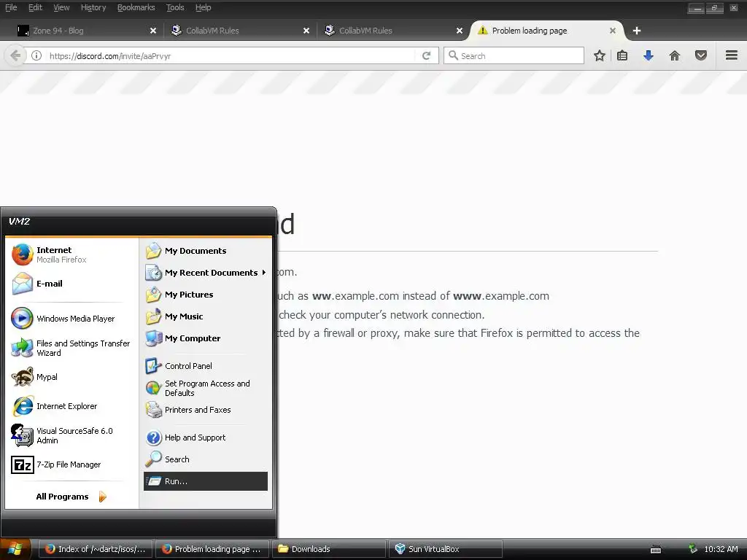Click the Firefox search box
This screenshot has width=747, height=560.
pos(514,55)
